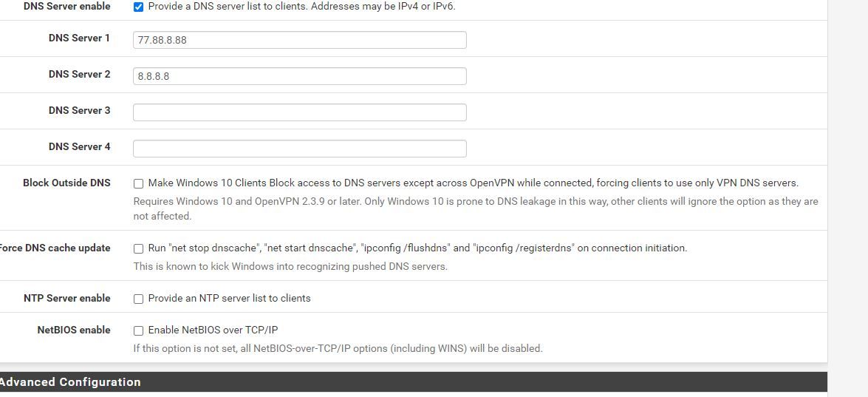
Task: Click the "DNS Server 1" label
Action: (x=79, y=38)
